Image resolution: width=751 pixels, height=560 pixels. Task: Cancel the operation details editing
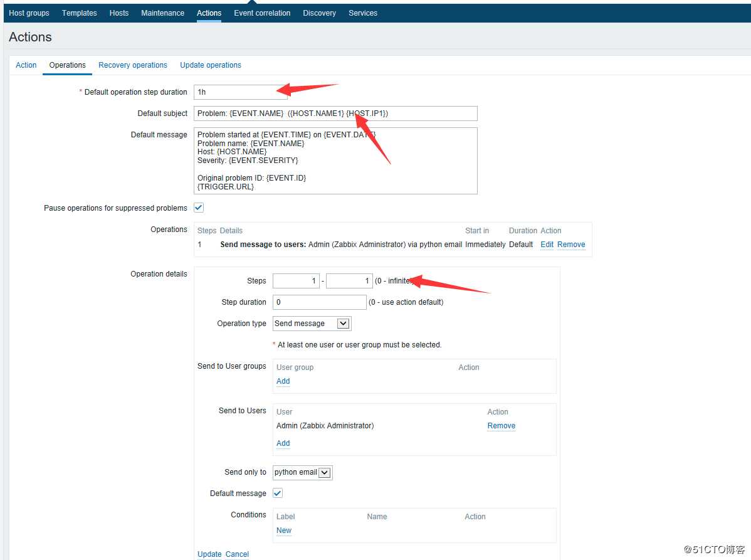click(x=237, y=554)
